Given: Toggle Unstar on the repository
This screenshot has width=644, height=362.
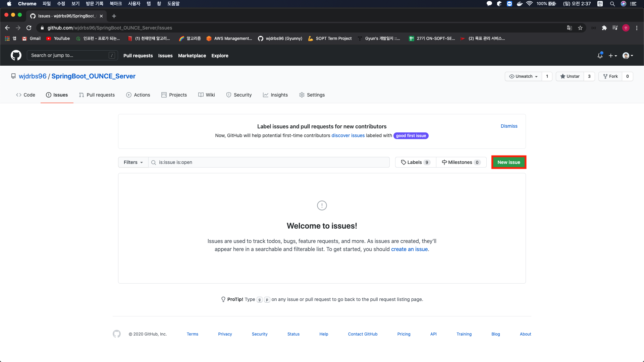Looking at the screenshot, I should 570,76.
